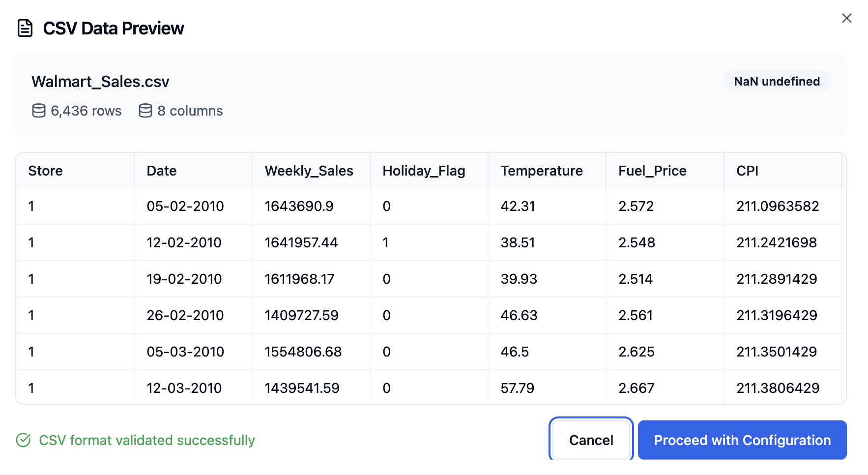
Task: Click the green validation checkmark icon
Action: pos(23,440)
